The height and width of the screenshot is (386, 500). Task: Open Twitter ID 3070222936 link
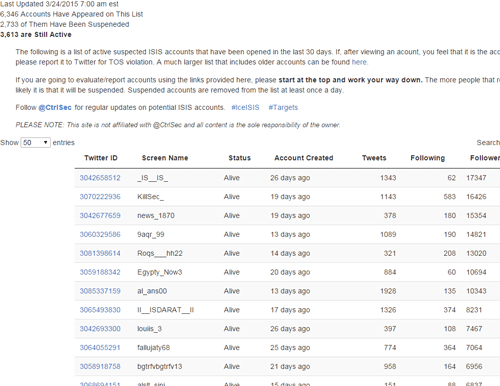pos(100,197)
